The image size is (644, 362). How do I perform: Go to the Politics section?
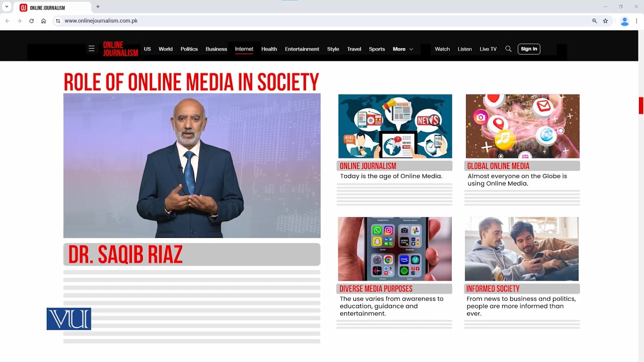click(189, 49)
